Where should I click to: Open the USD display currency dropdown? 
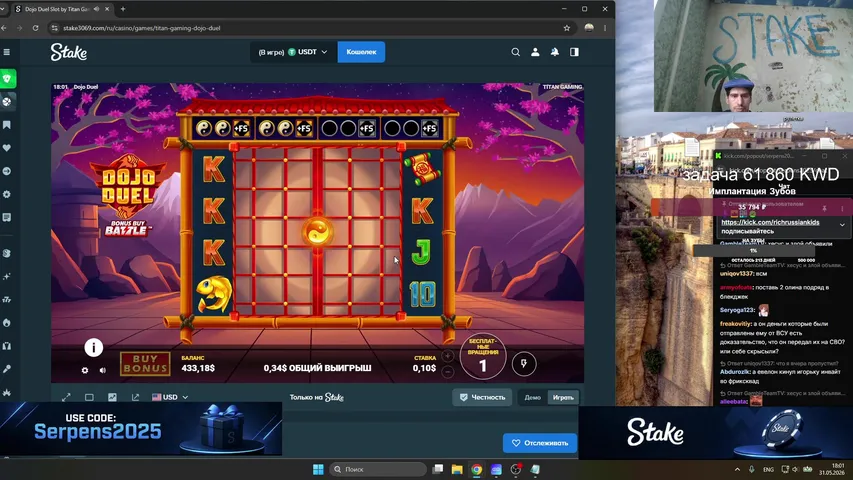[x=170, y=397]
